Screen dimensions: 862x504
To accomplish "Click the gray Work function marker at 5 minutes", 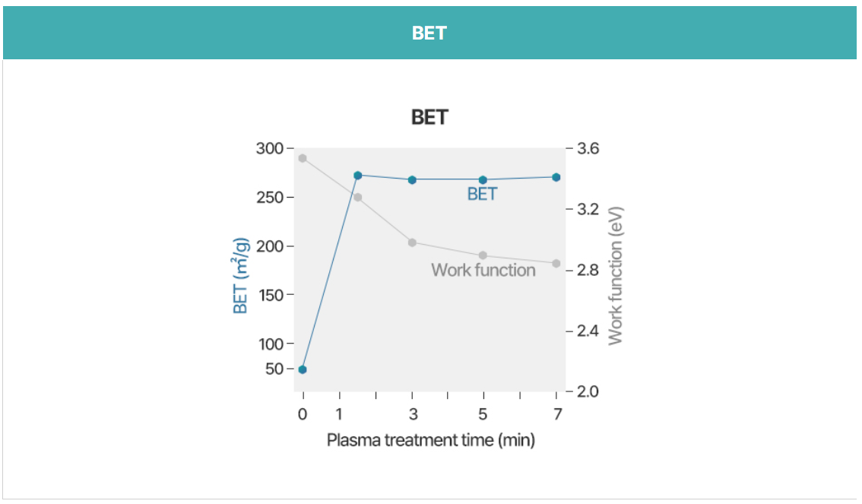I will [x=483, y=255].
